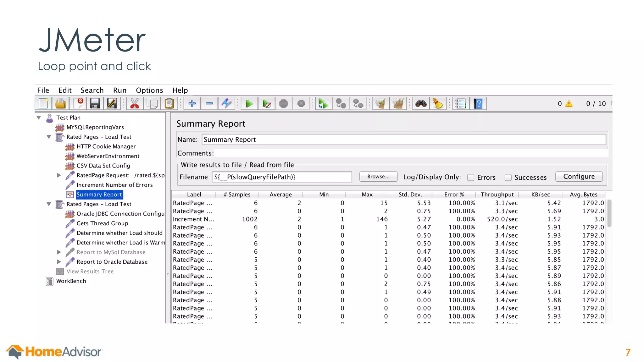The width and height of the screenshot is (644, 362).
Task: Open the Run menu
Action: click(x=120, y=90)
